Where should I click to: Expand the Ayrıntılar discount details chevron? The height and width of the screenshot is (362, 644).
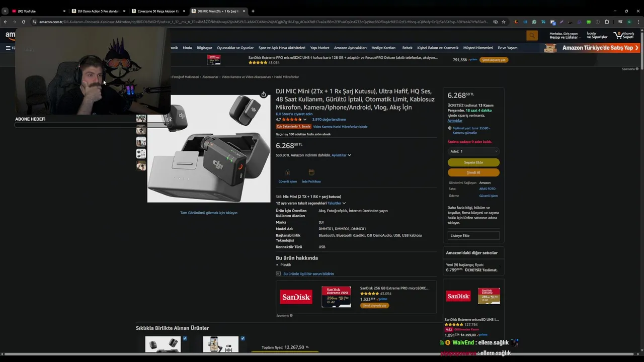(349, 155)
